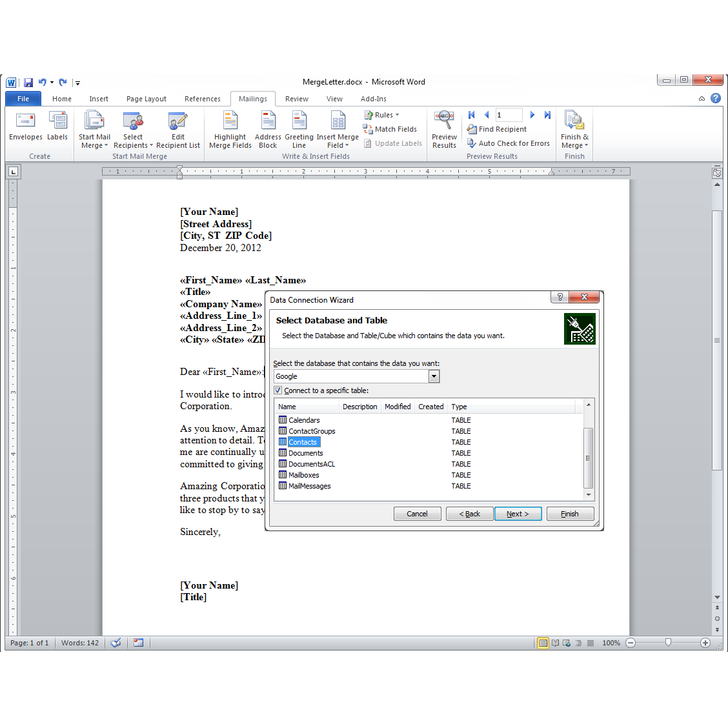Click the spelling check status icon
The width and height of the screenshot is (728, 728).
116,643
